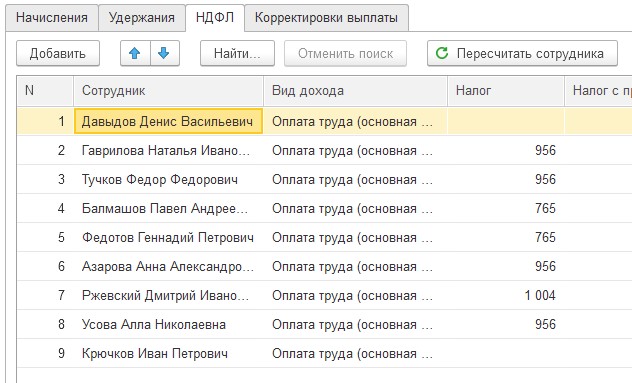Select the Ржевский Дмитрий row
632x383 pixels.
pos(324,295)
